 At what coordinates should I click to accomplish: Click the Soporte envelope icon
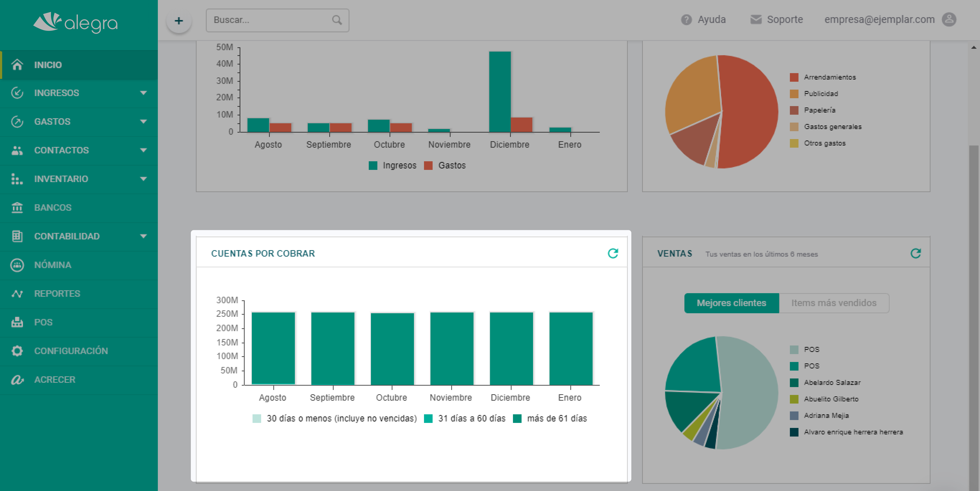click(756, 19)
